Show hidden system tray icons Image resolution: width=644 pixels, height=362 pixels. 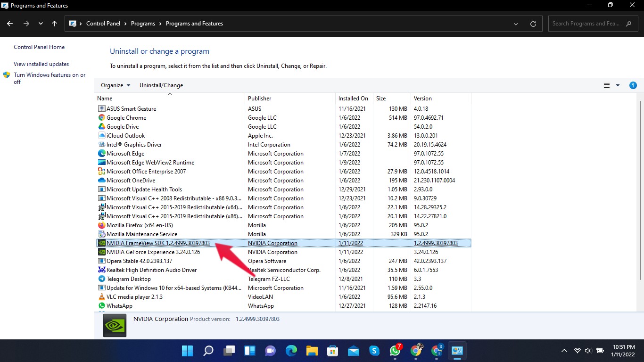(564, 351)
